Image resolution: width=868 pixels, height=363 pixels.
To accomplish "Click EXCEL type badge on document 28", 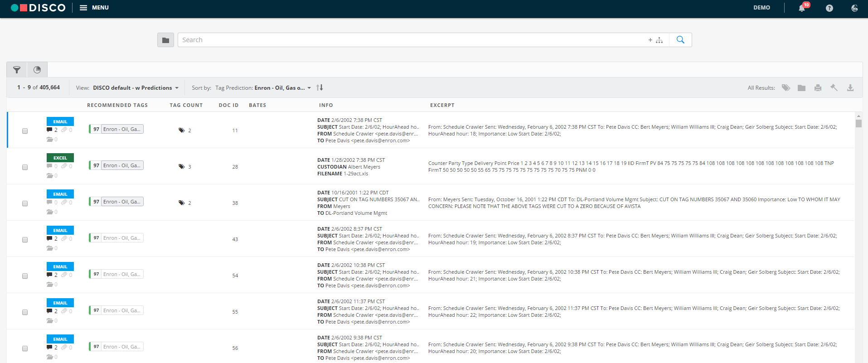I will tap(60, 158).
